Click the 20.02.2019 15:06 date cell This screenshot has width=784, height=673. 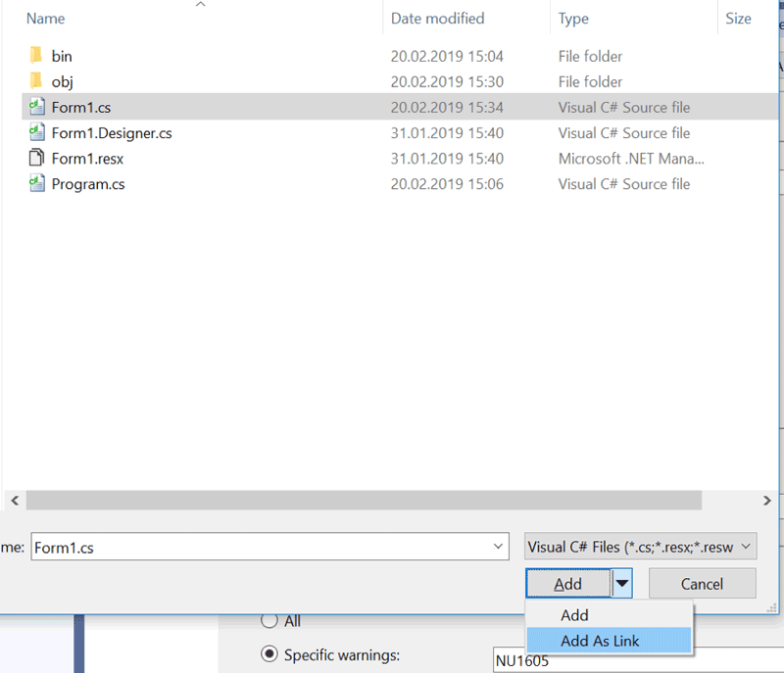coord(447,184)
